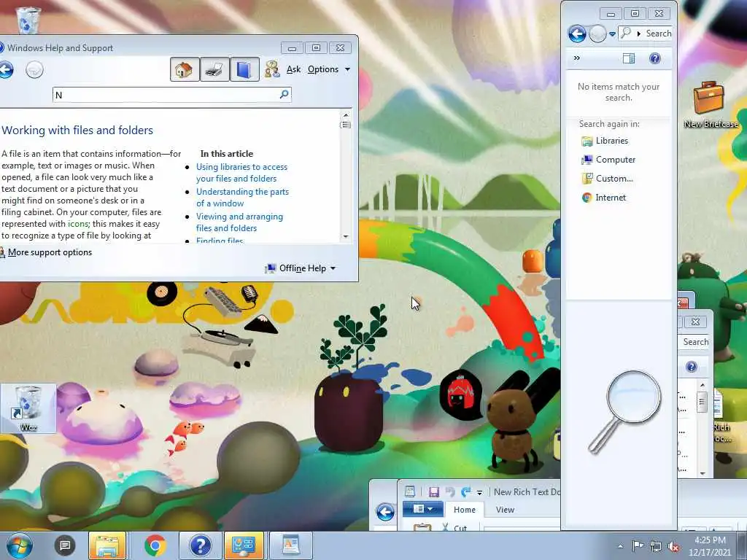Viewport: 747px width, 560px height.
Task: Search again in Computer
Action: coord(608,160)
